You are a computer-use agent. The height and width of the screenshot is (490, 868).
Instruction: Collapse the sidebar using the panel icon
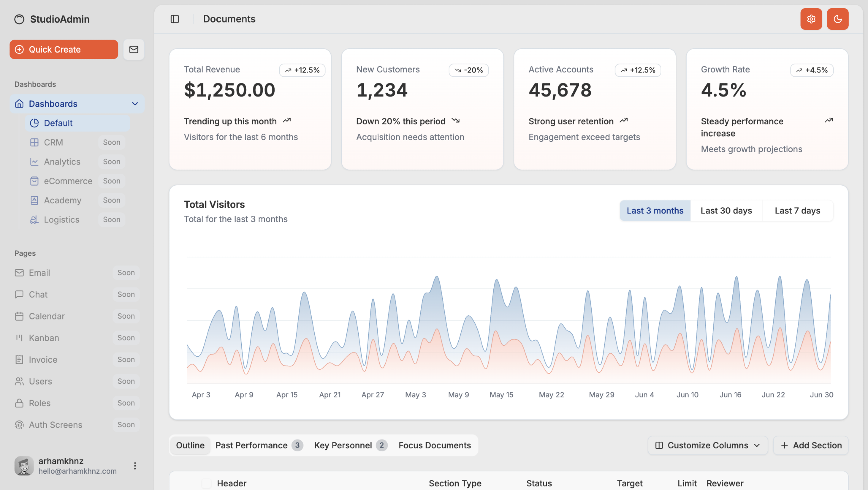pyautogui.click(x=175, y=19)
